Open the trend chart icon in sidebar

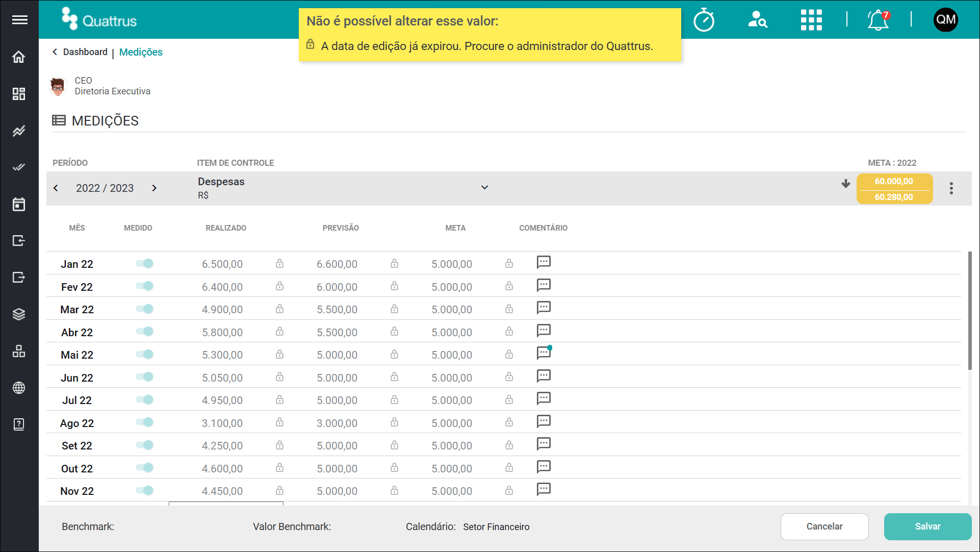[x=19, y=131]
